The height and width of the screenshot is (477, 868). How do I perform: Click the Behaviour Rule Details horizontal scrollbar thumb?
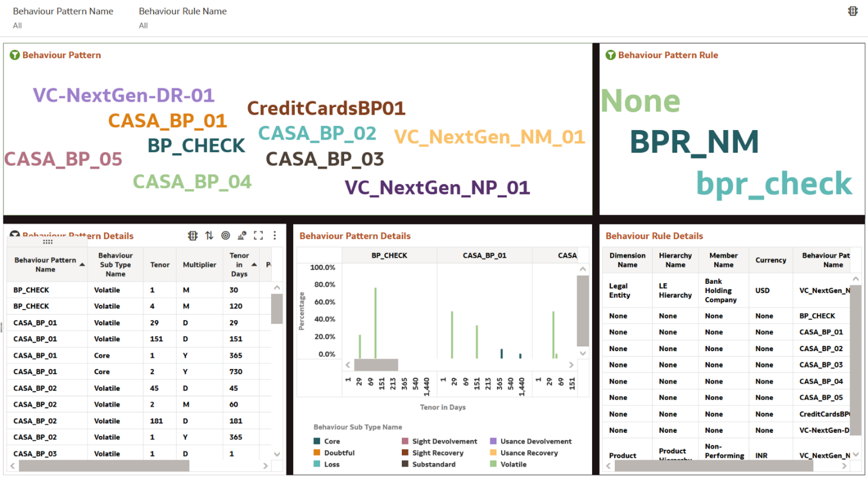(713, 466)
